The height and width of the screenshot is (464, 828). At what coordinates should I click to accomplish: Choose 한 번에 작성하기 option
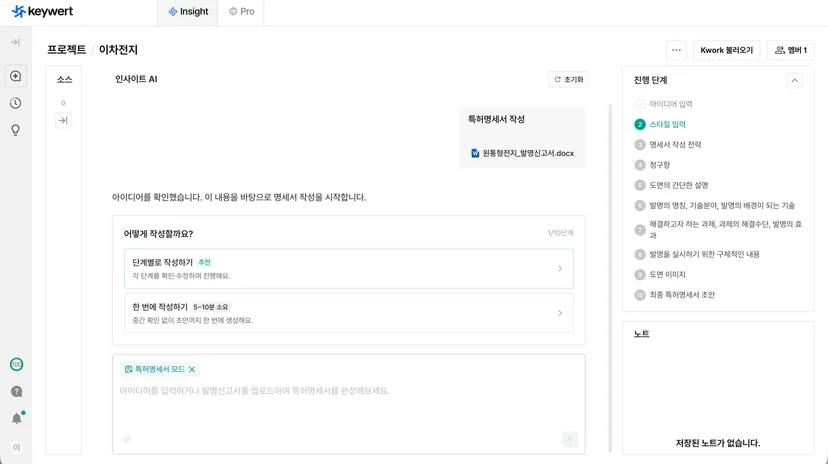click(349, 313)
